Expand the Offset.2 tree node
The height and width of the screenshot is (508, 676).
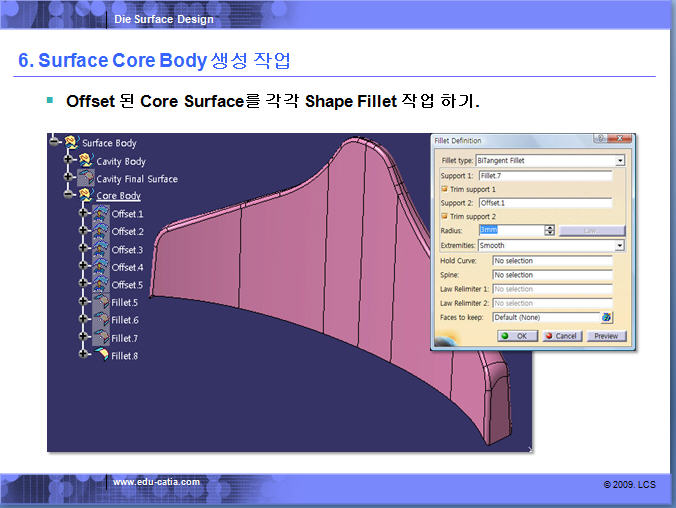83,232
